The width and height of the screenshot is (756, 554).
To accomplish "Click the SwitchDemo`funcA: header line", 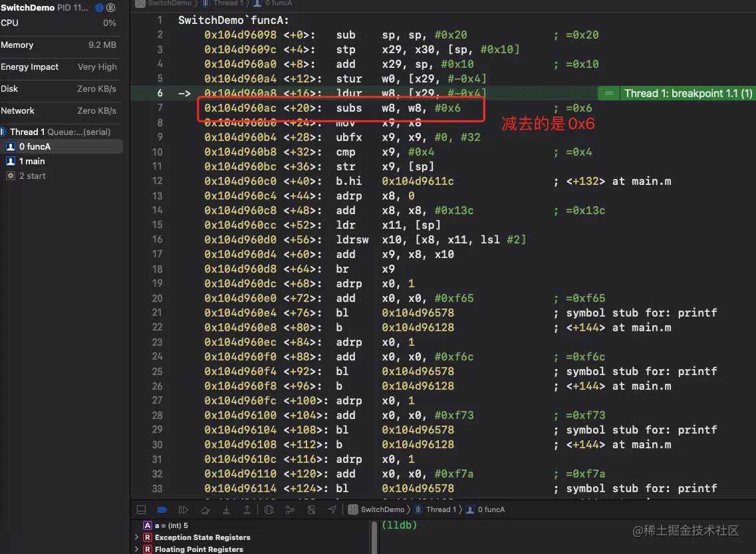I will pos(233,20).
